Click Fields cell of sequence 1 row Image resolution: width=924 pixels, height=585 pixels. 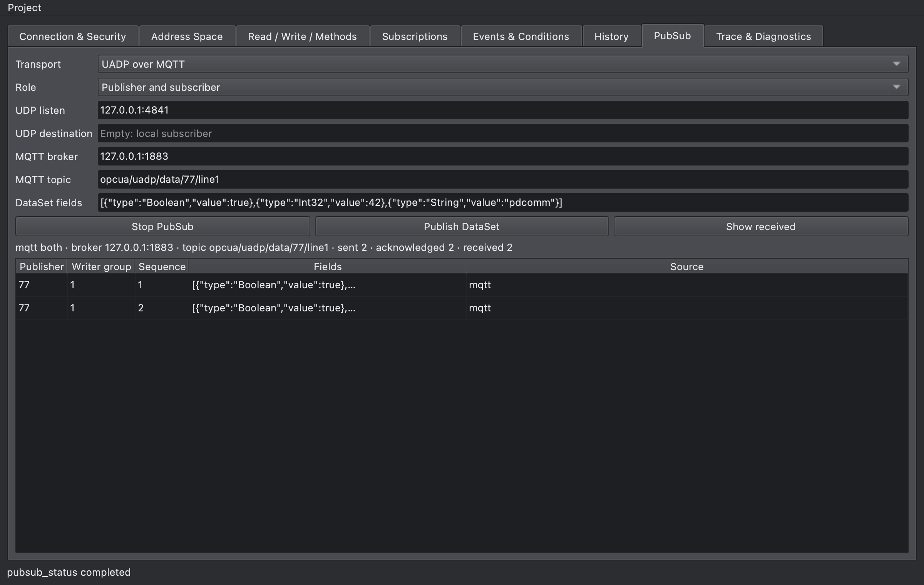[x=327, y=285]
